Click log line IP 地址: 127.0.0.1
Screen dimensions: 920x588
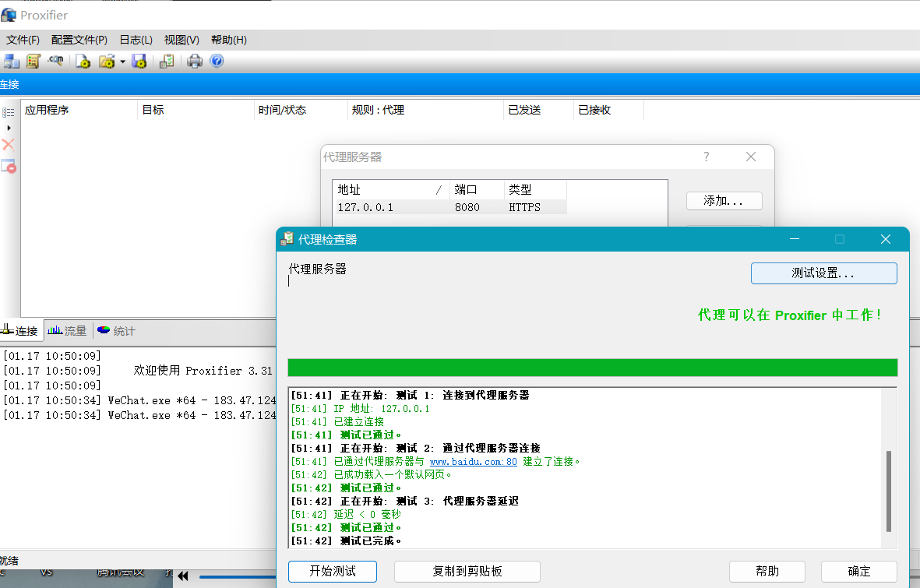360,408
